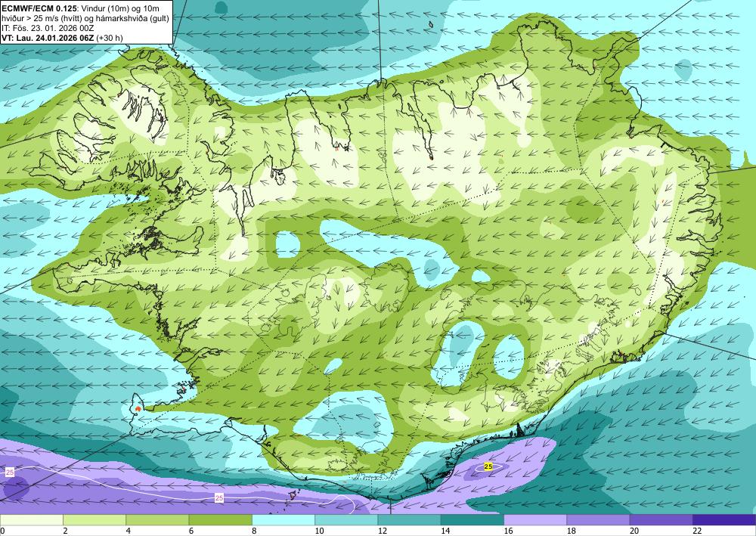Select the darkest purple 22+ m/s legend swatch
This screenshot has width=756, height=536.
[724, 520]
